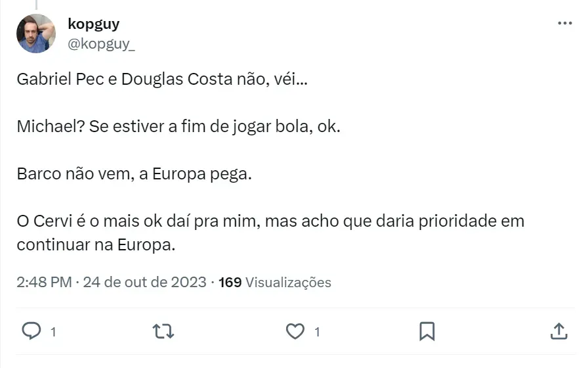588x368 pixels.
Task: Like the tweet with the heart icon
Action: click(x=295, y=331)
